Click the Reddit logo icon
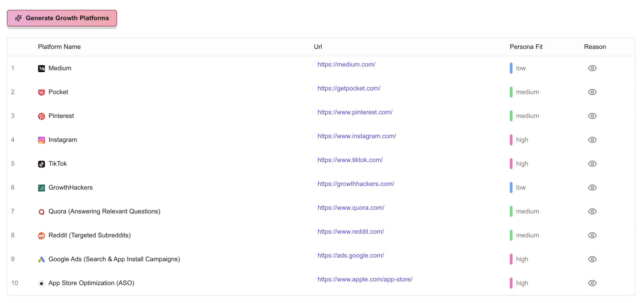Viewport: 644px width, 303px height. tap(41, 236)
